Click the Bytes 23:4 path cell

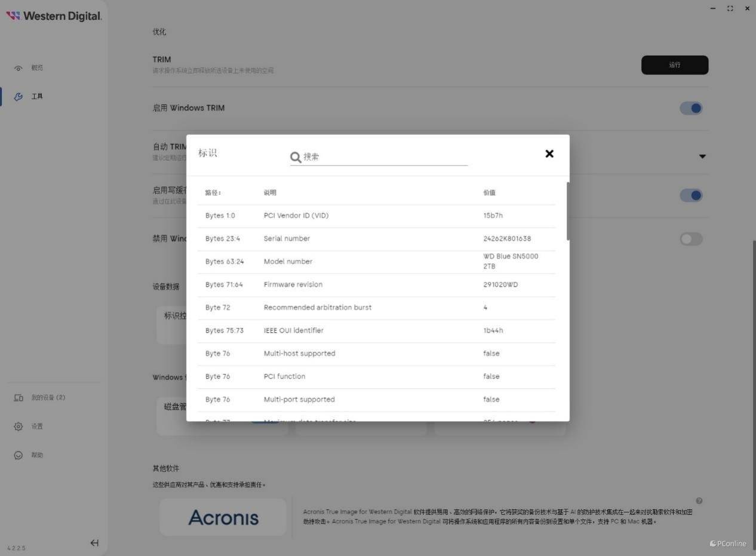pos(223,239)
